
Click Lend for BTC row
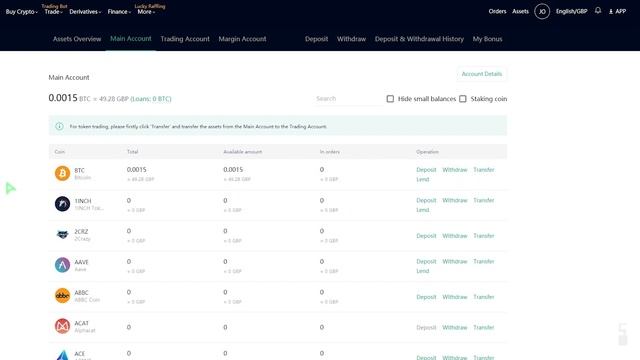423,179
